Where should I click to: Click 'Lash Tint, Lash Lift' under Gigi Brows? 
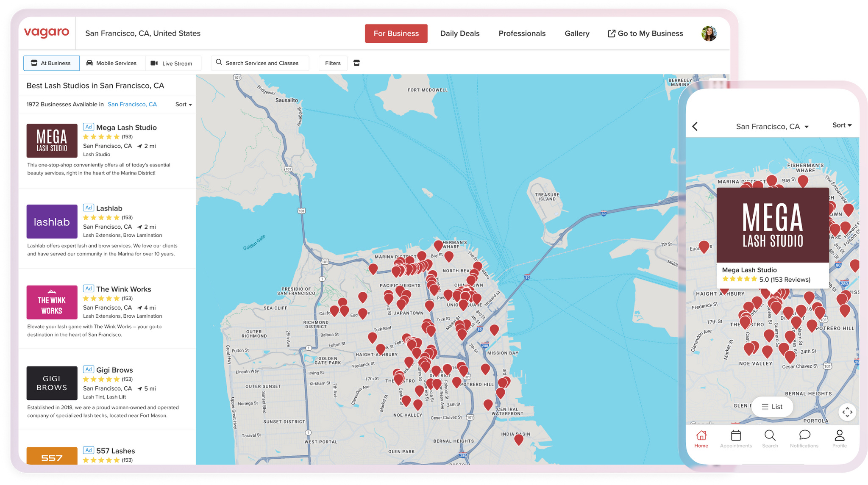click(104, 397)
